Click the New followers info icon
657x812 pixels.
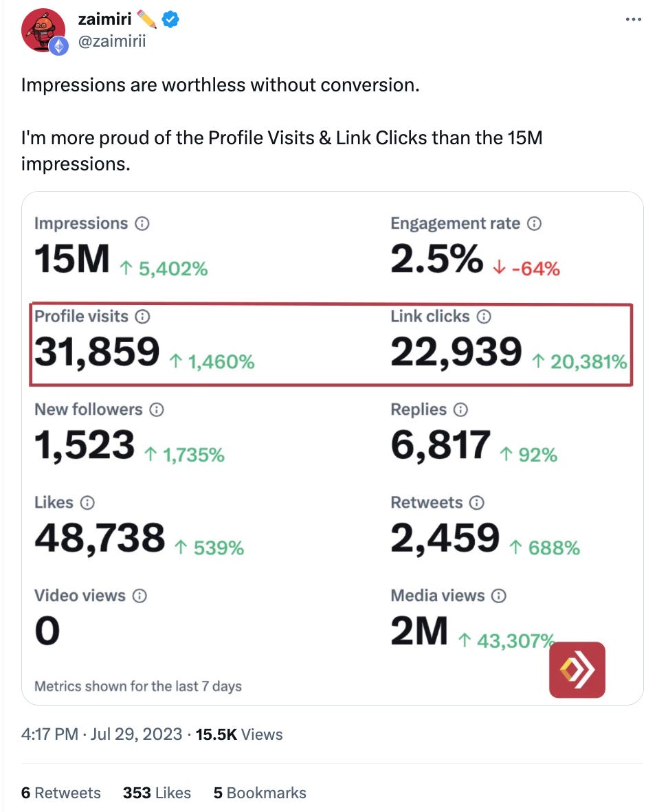click(157, 410)
